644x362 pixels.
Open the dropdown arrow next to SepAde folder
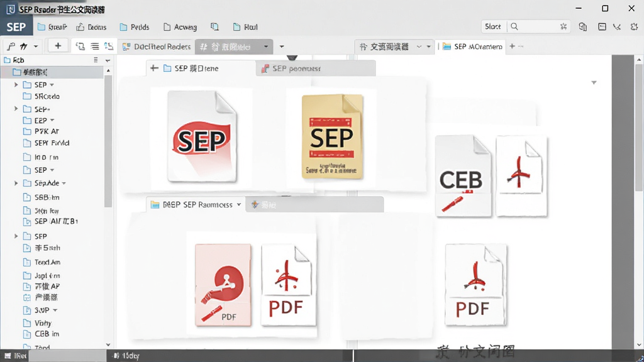tap(64, 183)
